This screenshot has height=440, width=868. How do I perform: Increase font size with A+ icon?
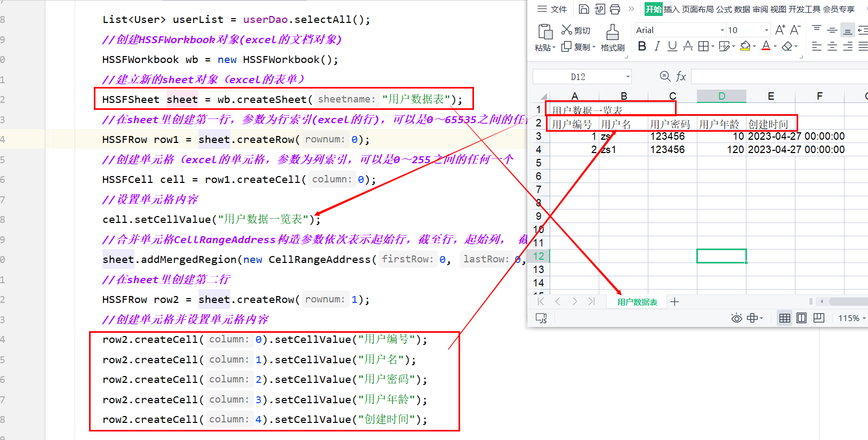(780, 30)
